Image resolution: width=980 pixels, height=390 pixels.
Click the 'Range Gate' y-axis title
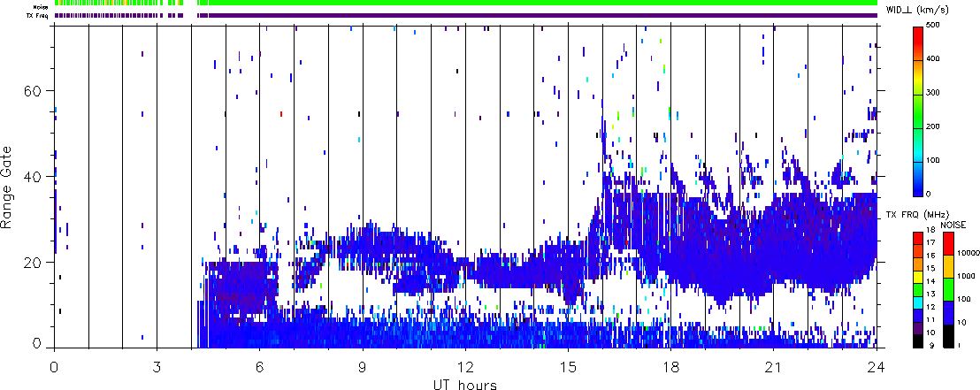(x=8, y=187)
